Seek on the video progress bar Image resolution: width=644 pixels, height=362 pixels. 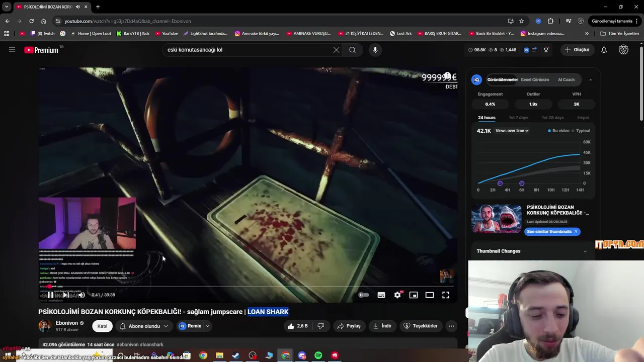click(248, 287)
